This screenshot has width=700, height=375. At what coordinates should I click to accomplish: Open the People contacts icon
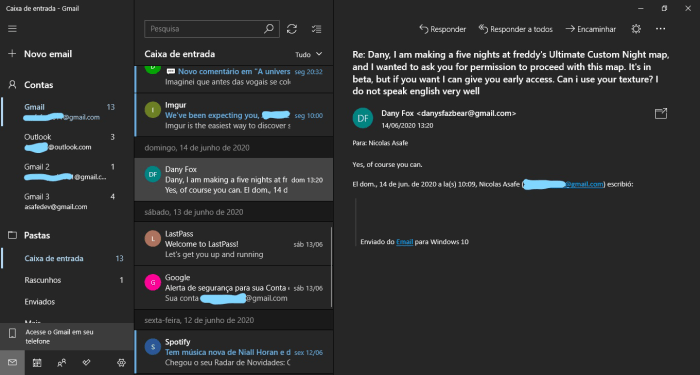click(62, 363)
